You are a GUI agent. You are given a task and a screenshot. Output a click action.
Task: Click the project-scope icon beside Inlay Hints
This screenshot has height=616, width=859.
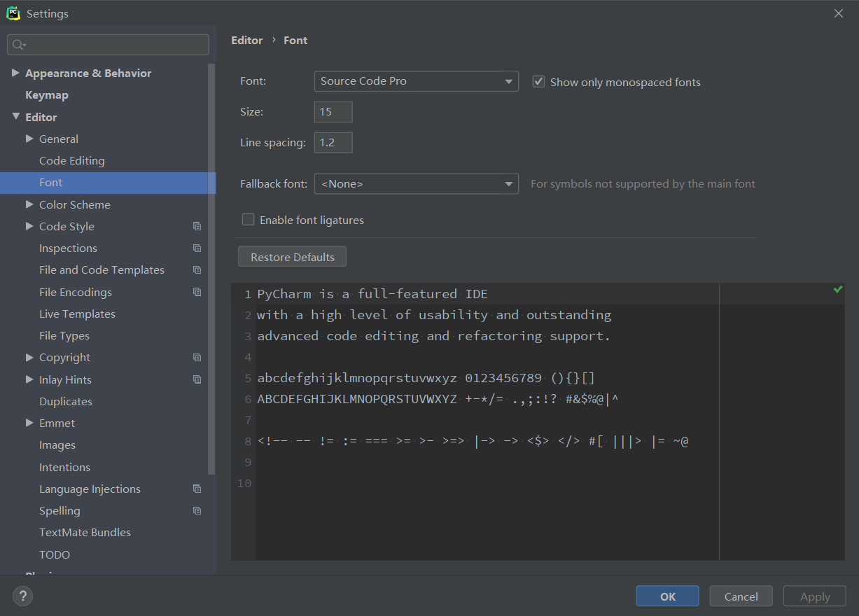coord(197,379)
